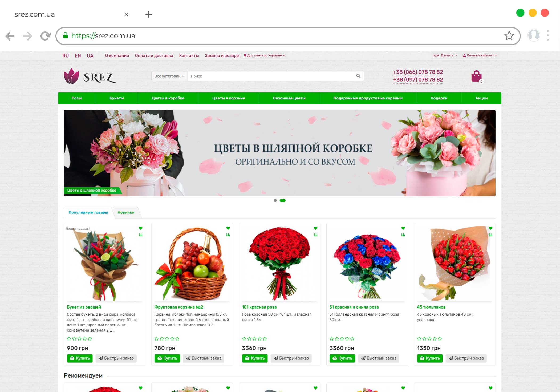Bookmark page with the star icon
This screenshot has height=392, width=560.
pyautogui.click(x=509, y=35)
